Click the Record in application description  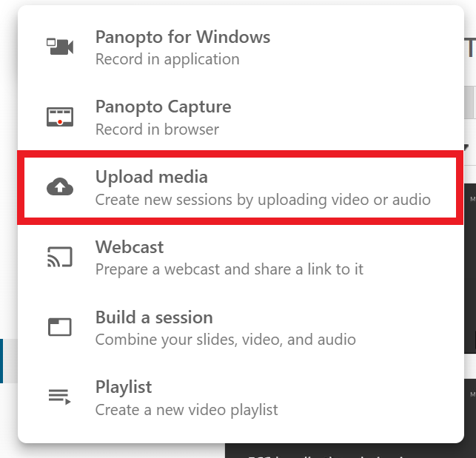167,59
